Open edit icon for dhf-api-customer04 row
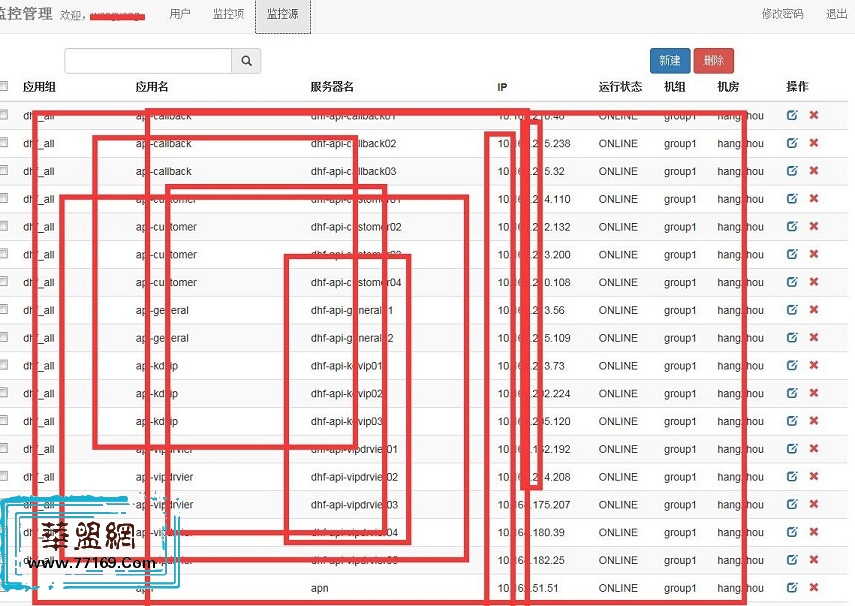Viewport: 855px width, 606px height. [792, 282]
